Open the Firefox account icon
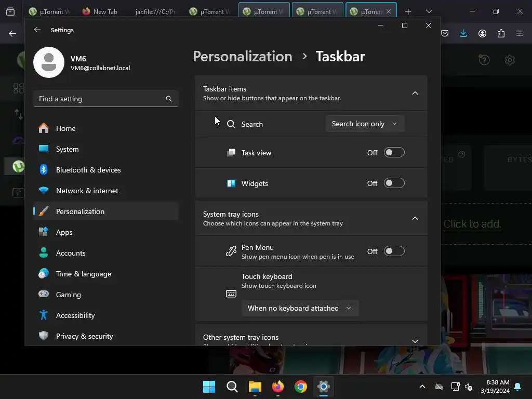 482,33
